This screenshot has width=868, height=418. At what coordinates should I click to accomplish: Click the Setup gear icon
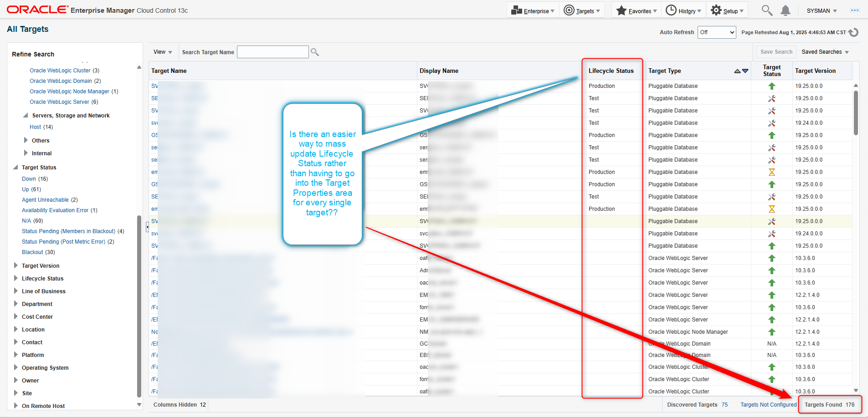[716, 10]
